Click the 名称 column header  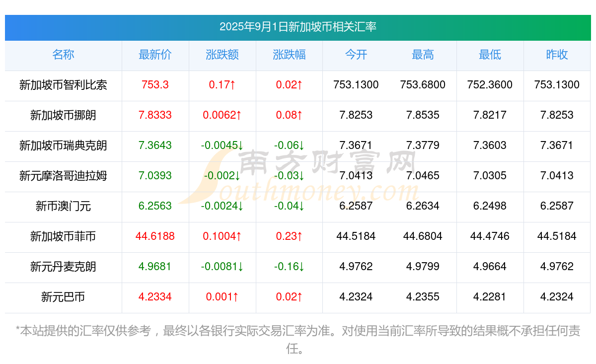coord(63,55)
